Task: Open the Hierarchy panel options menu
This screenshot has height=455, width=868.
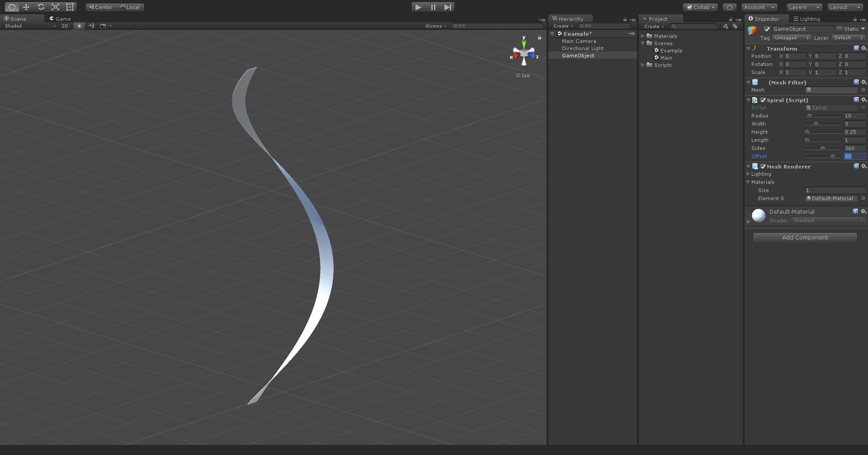Action: click(x=633, y=20)
